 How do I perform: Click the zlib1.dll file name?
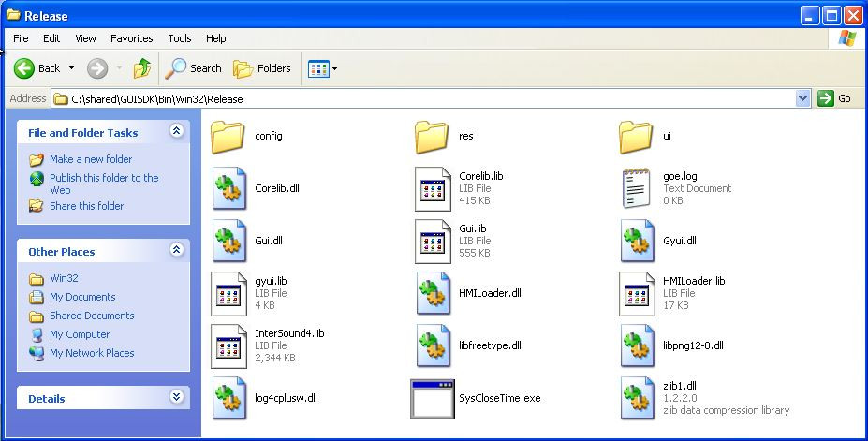point(680,386)
